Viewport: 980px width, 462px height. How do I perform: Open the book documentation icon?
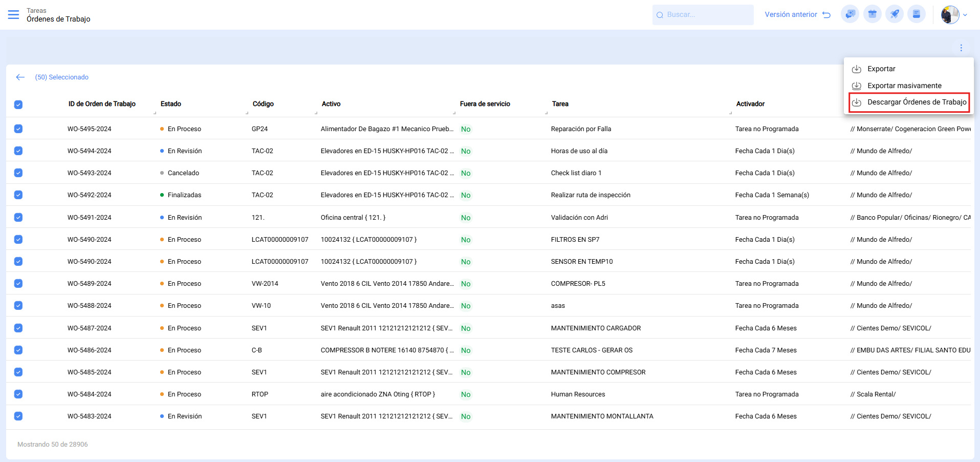[x=916, y=14]
